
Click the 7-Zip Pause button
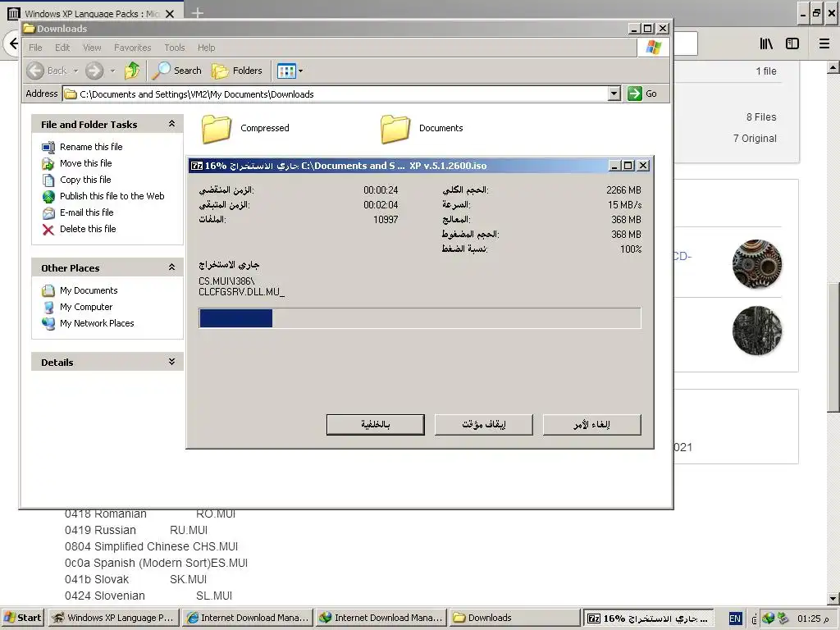click(484, 425)
